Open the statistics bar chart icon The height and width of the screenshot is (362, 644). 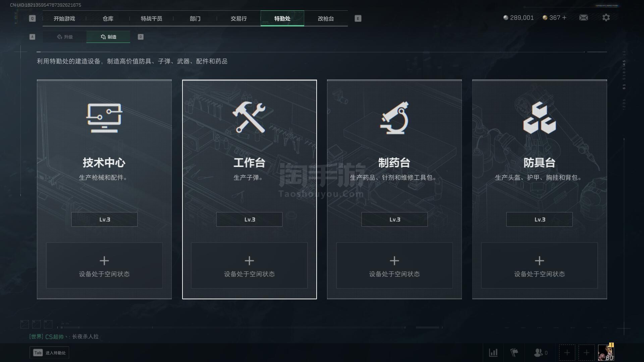[493, 353]
